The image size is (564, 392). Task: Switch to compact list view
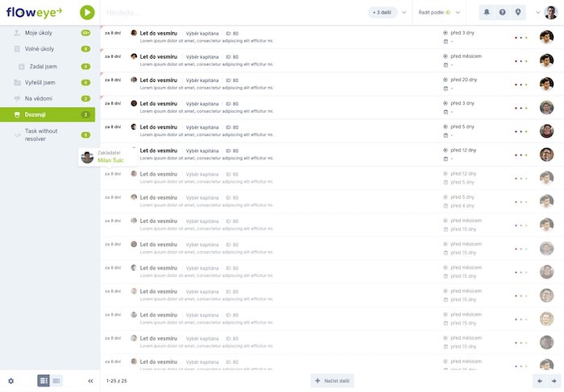pyautogui.click(x=56, y=380)
